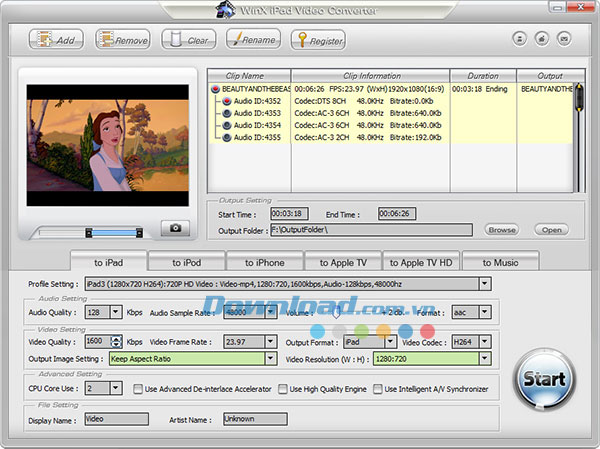Select audio track ID:4354
Image resolution: width=600 pixels, height=449 pixels.
[227, 125]
